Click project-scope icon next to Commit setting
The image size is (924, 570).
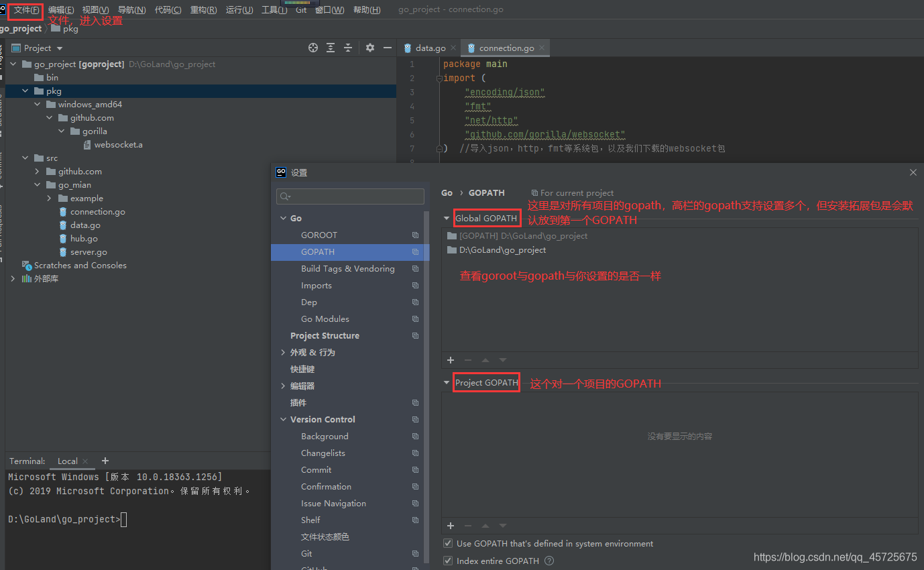coord(415,470)
